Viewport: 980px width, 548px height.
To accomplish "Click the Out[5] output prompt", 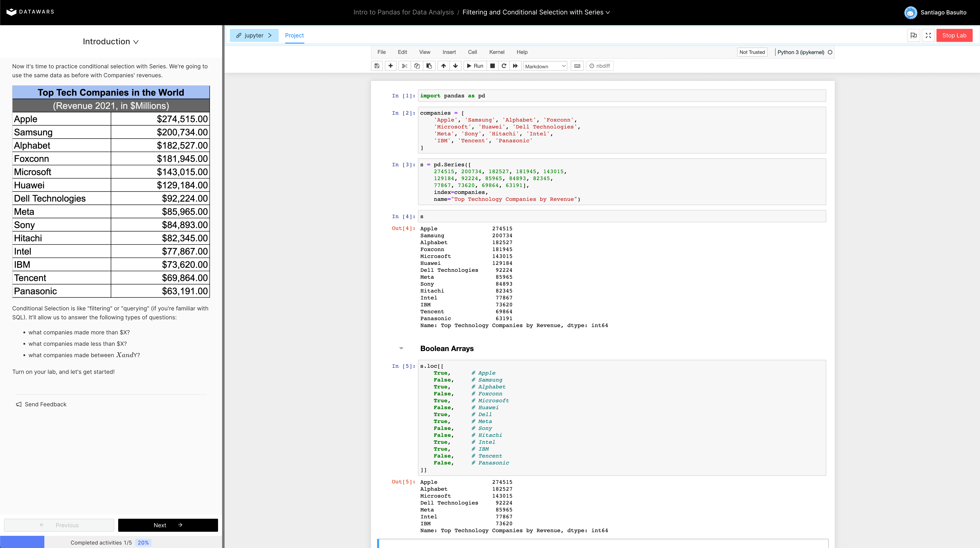I will coord(403,482).
